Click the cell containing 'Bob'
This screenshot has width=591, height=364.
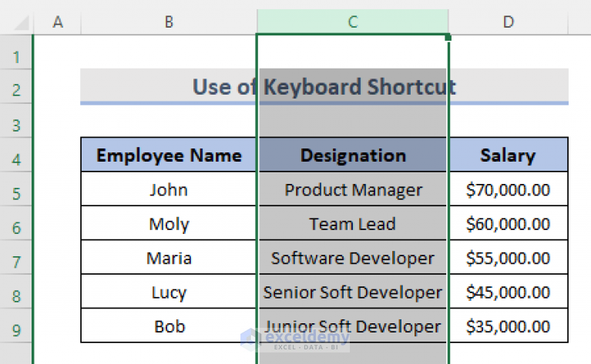pos(169,326)
